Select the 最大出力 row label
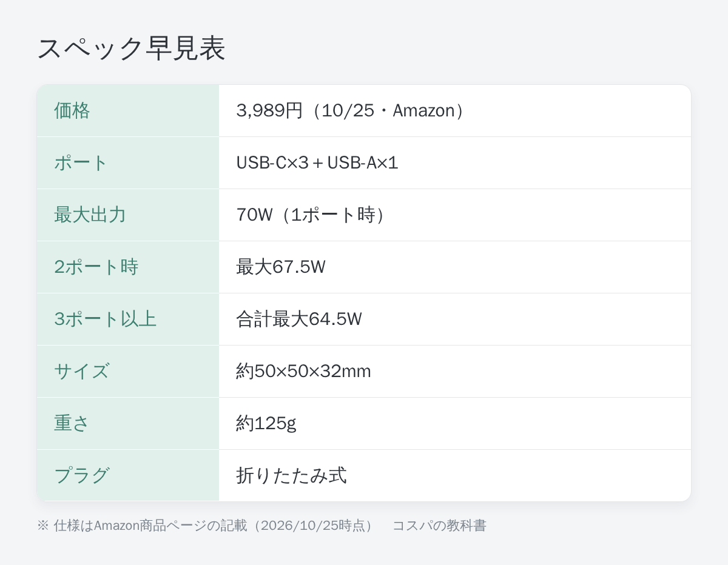This screenshot has height=565, width=728. (x=90, y=215)
